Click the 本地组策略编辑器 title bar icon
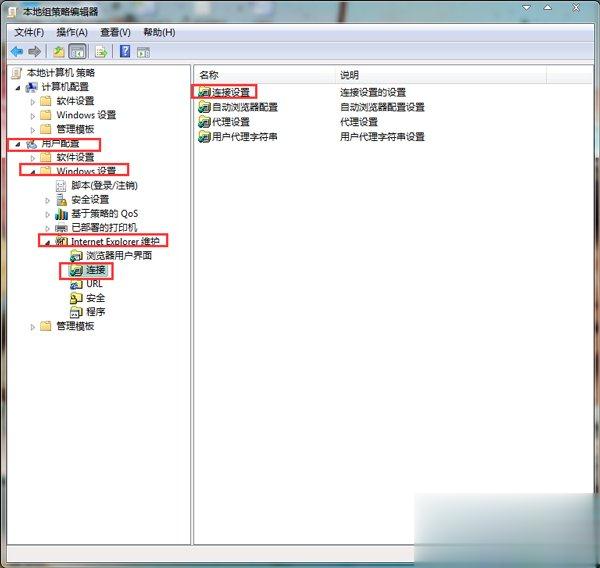600x568 pixels. point(12,12)
